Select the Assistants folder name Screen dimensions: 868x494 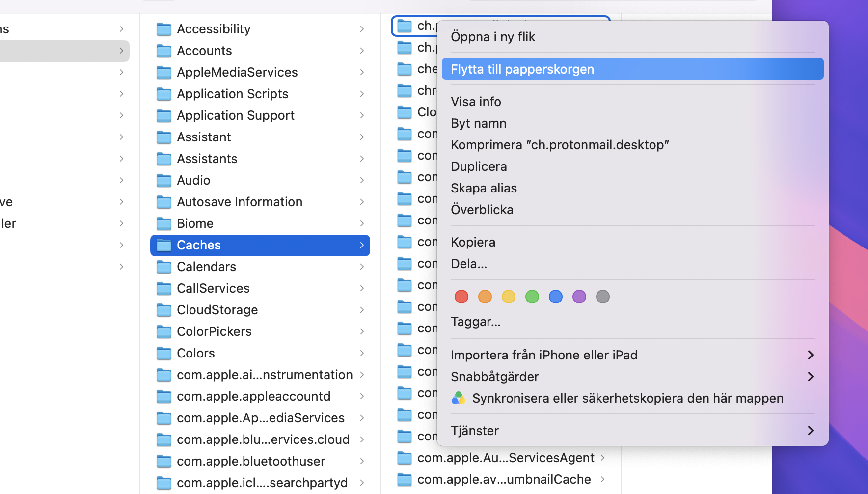pyautogui.click(x=207, y=159)
